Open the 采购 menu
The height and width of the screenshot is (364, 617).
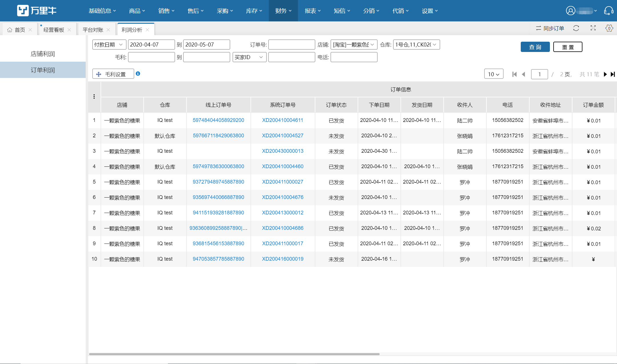tap(225, 11)
